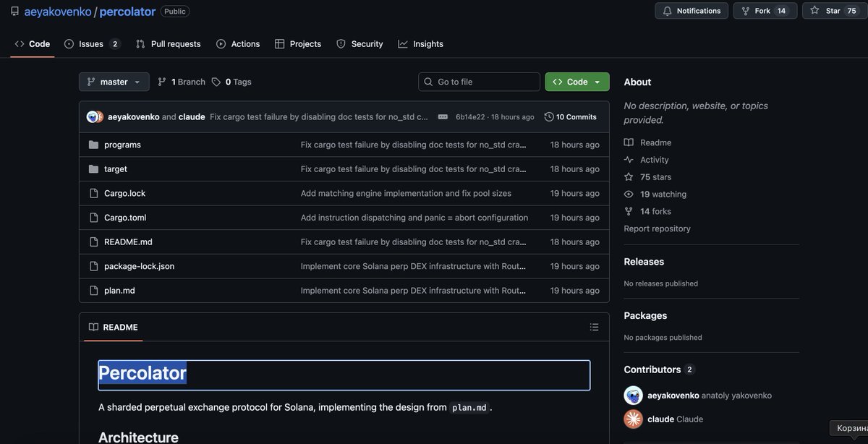Open the Readme link in About

648,142
